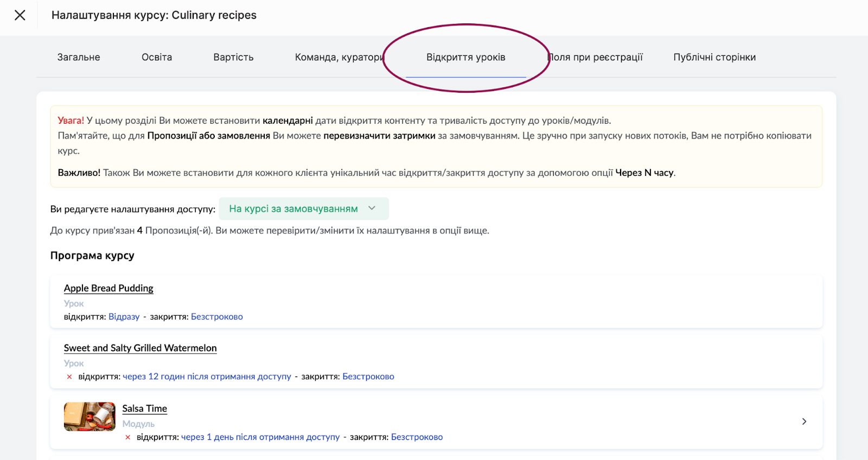Open the Поля при реєстрації tab
This screenshot has height=460, width=868.
(596, 58)
